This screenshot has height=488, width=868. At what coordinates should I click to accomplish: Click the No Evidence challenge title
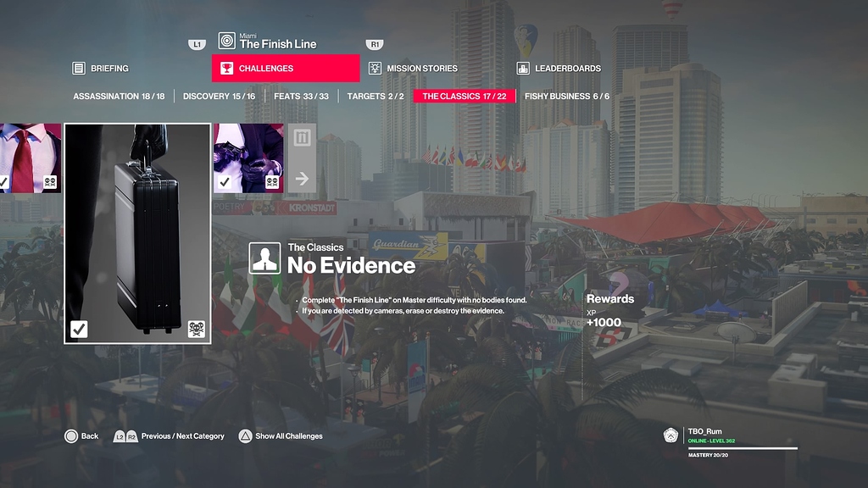coord(351,265)
